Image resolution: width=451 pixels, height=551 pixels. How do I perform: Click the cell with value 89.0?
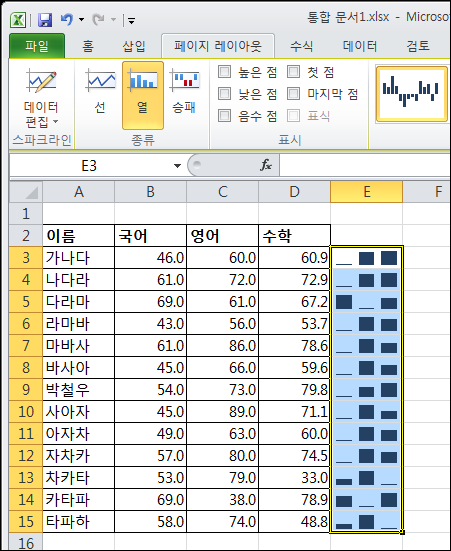pyautogui.click(x=223, y=411)
